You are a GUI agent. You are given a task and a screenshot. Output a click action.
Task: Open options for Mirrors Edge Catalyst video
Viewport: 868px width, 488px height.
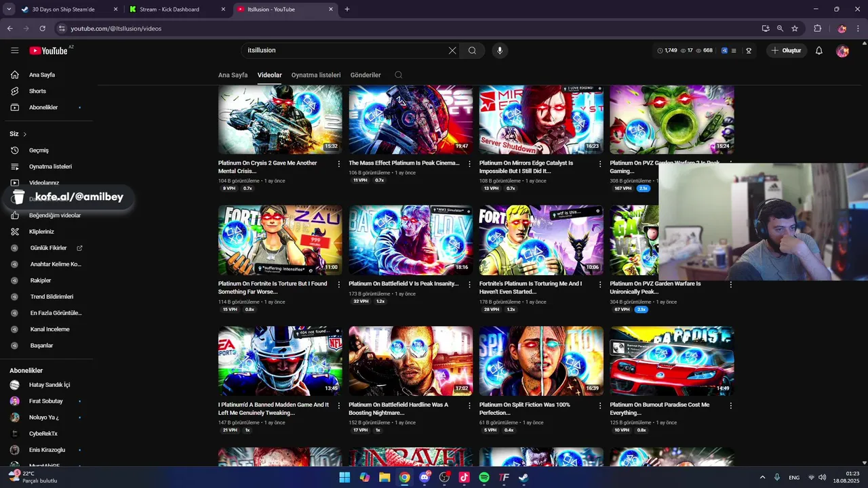tap(600, 163)
